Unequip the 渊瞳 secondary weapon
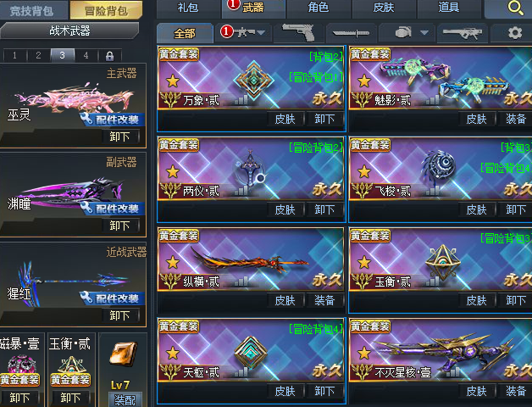This screenshot has height=407, width=532. pos(119,226)
